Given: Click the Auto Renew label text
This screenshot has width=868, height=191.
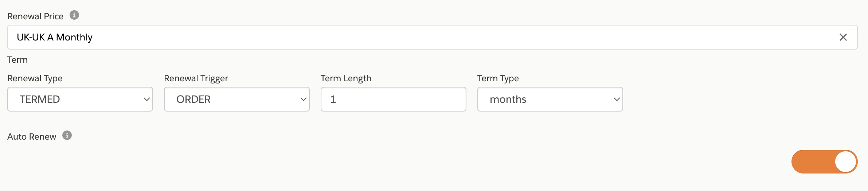Looking at the screenshot, I should [32, 137].
